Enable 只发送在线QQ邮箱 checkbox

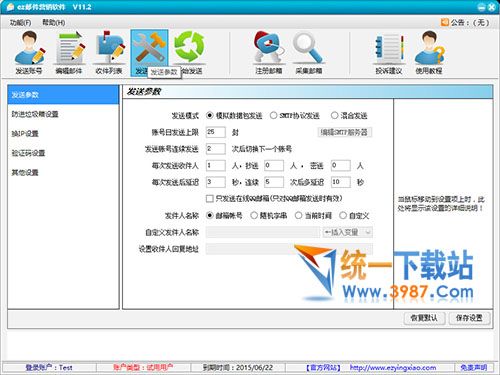point(210,199)
